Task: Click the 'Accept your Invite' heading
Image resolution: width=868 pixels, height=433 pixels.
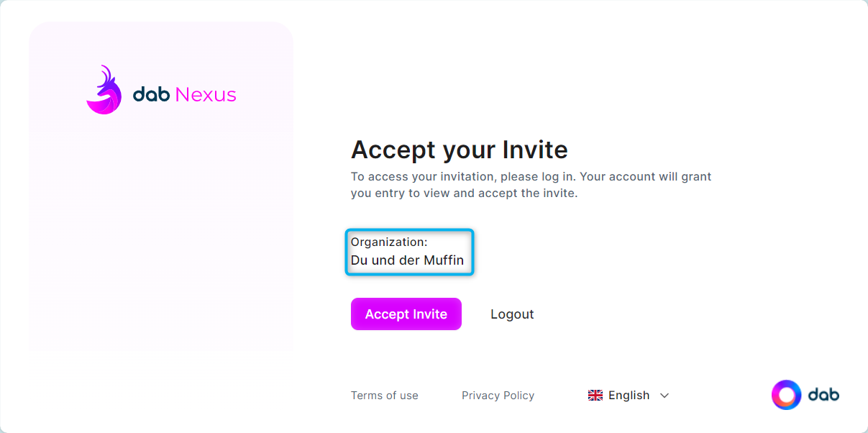Action: 458,150
